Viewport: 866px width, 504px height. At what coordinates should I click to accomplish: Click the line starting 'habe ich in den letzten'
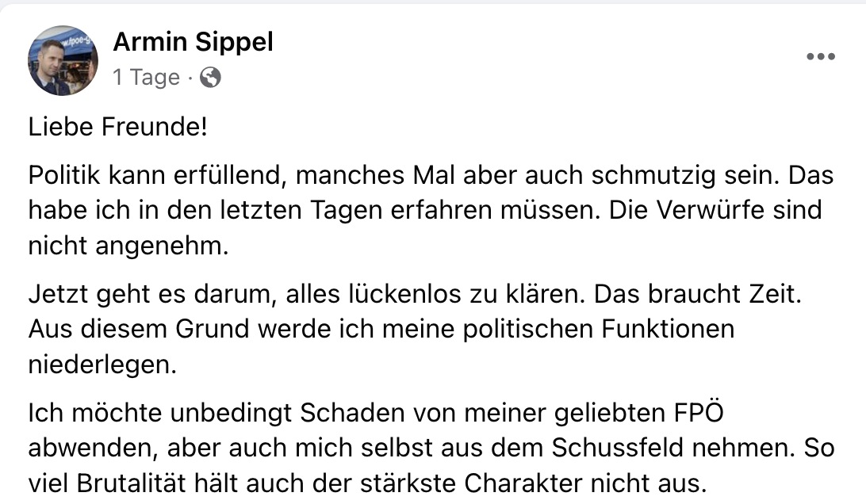[x=425, y=210]
